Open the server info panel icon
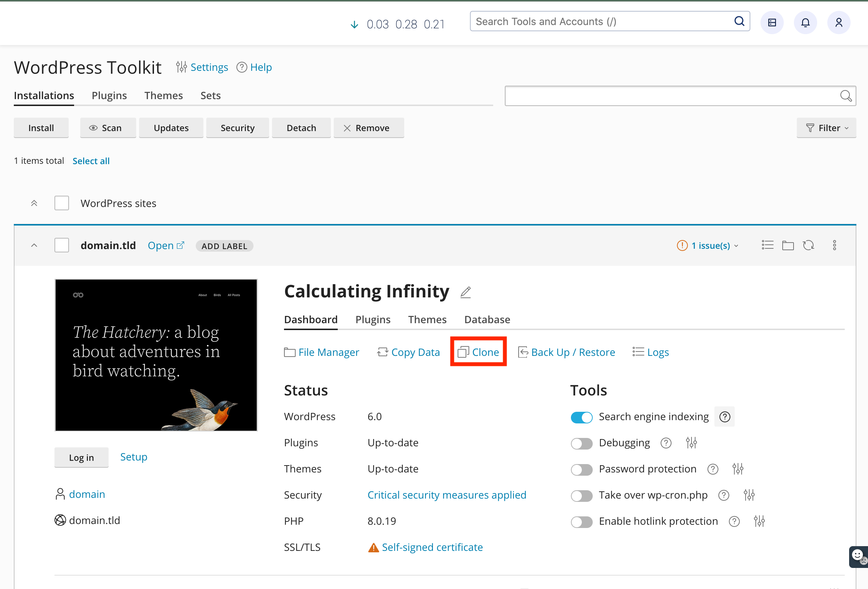 pos(772,23)
